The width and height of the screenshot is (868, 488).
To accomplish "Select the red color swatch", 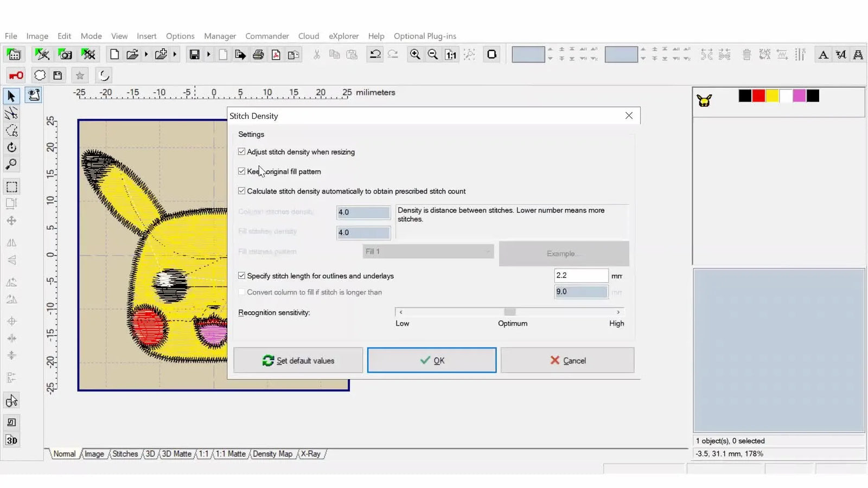I will point(758,96).
